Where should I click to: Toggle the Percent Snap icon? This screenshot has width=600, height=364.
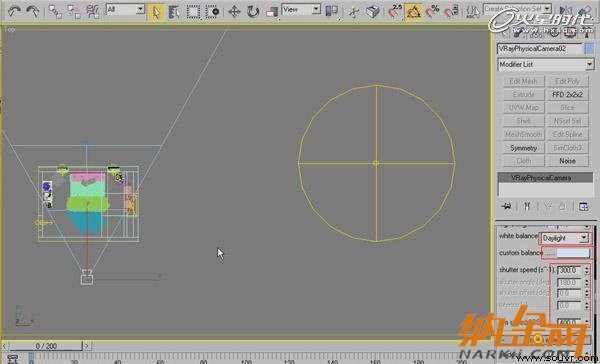(432, 11)
